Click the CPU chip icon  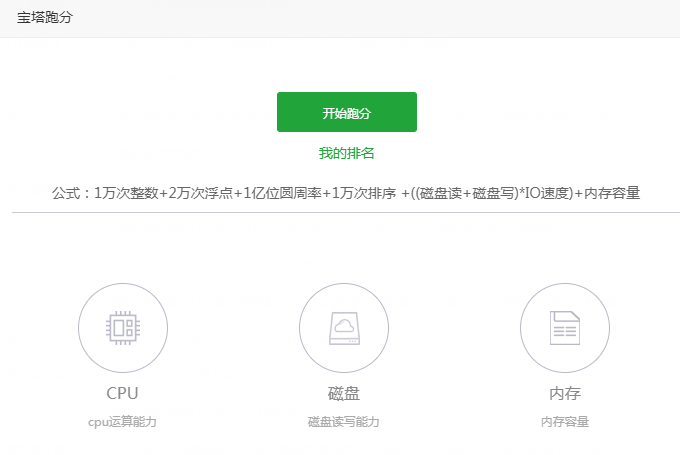123,328
